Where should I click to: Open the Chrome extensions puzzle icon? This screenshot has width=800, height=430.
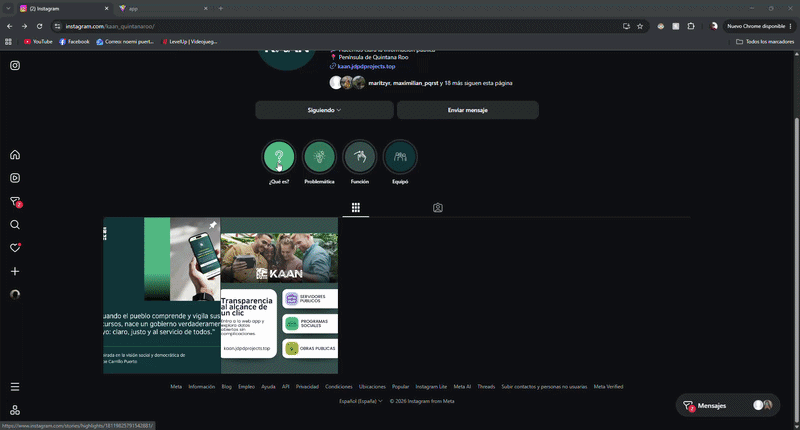point(691,26)
